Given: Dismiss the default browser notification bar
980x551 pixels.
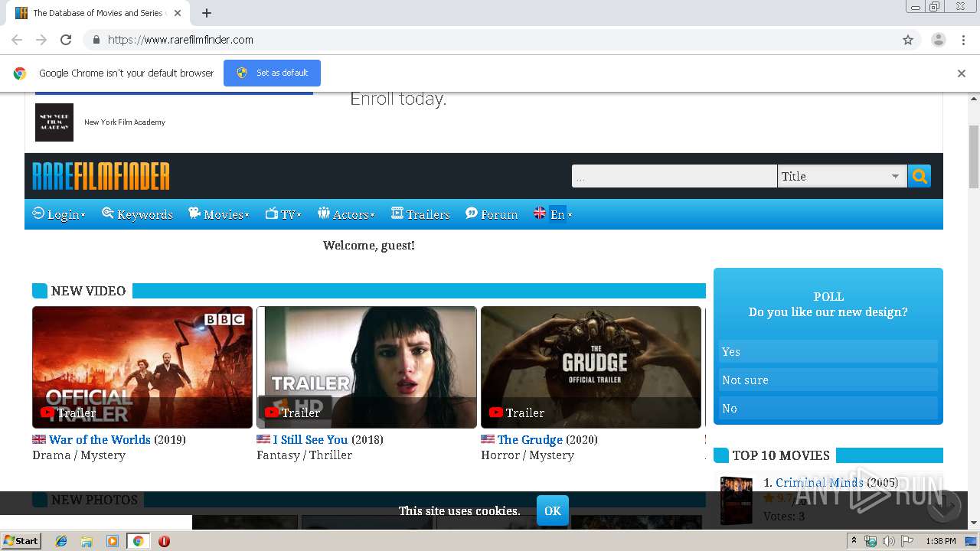Looking at the screenshot, I should pyautogui.click(x=962, y=73).
